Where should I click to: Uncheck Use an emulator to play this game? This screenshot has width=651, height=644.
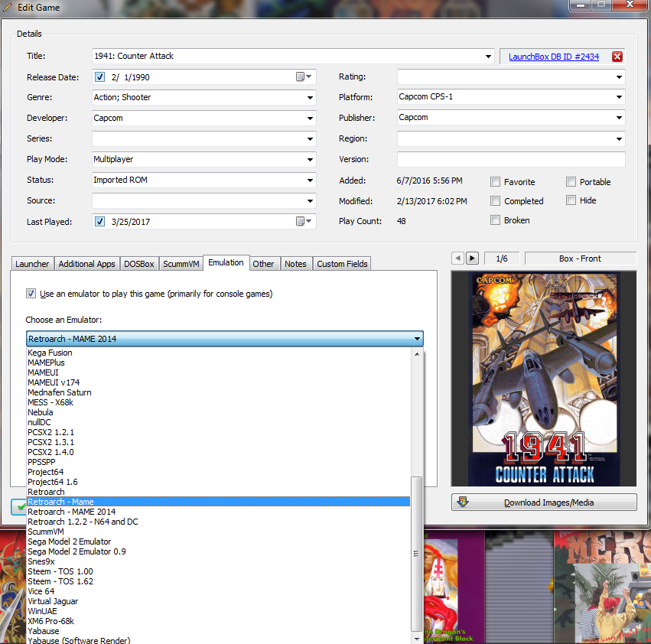coord(31,294)
